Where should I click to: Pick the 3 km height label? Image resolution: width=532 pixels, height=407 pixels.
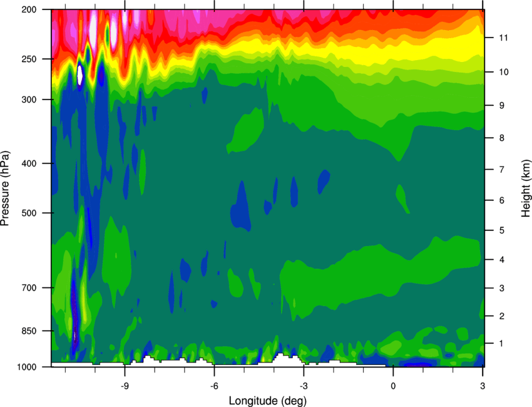(502, 288)
